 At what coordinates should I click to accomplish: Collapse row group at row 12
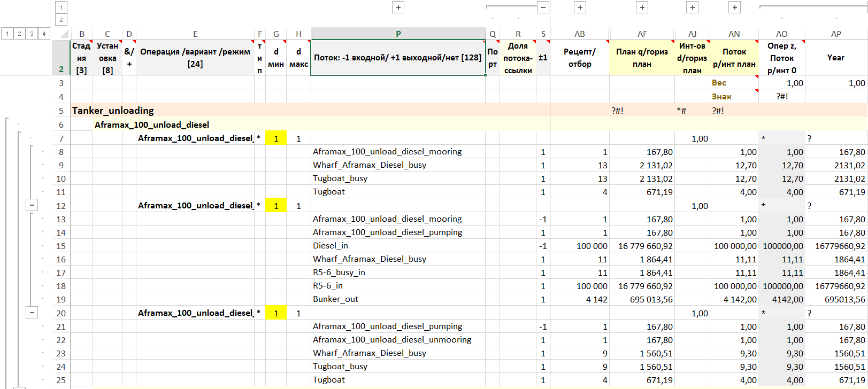[x=32, y=205]
